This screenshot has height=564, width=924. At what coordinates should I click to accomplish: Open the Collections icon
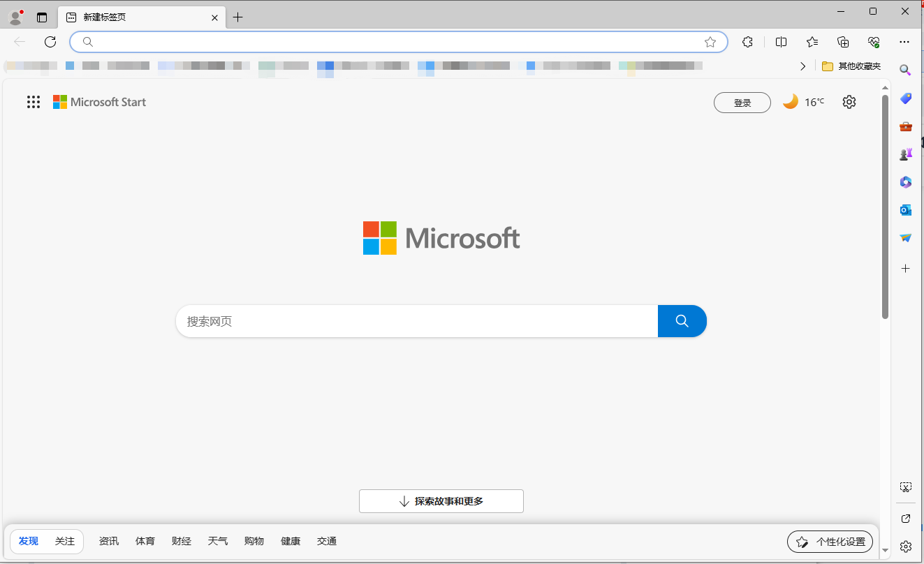pos(843,42)
